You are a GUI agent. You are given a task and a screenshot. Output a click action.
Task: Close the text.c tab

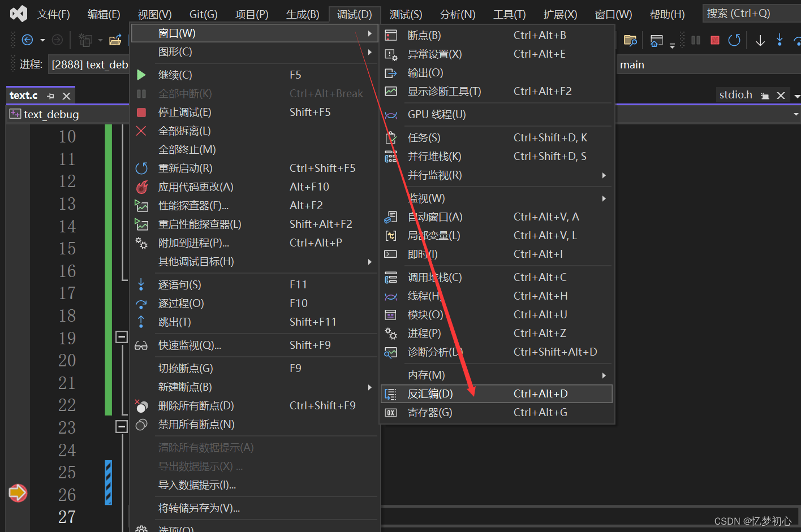pyautogui.click(x=66, y=96)
